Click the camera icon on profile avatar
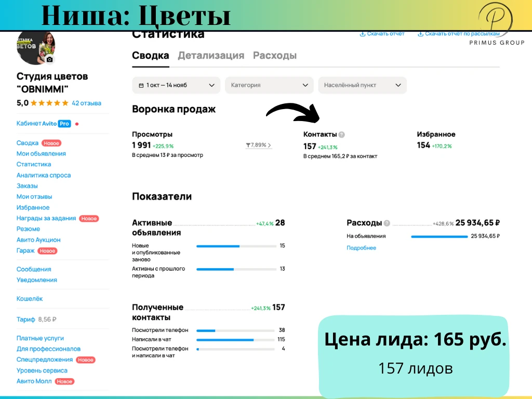Viewport: 532px width, 399px height. click(x=49, y=59)
